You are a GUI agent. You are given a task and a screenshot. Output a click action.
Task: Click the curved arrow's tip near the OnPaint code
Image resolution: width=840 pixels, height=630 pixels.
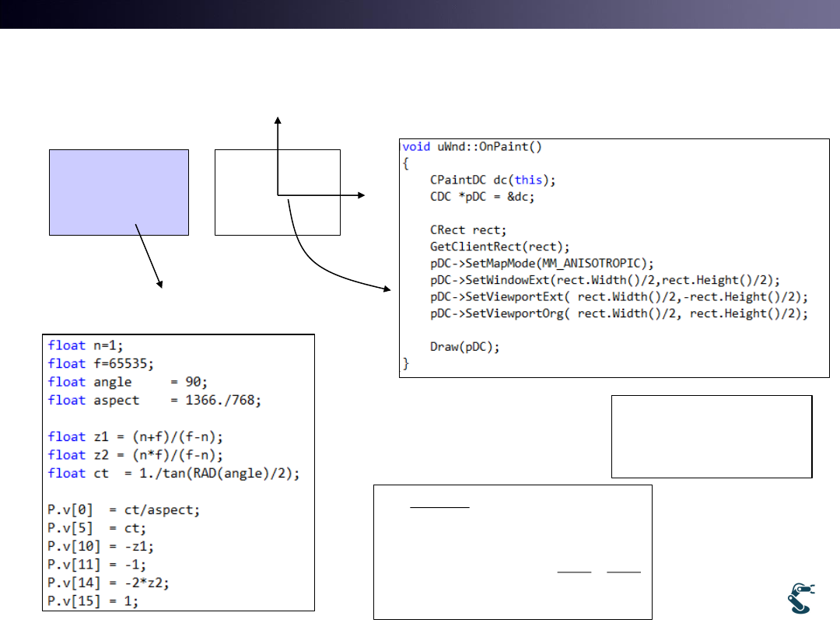389,289
